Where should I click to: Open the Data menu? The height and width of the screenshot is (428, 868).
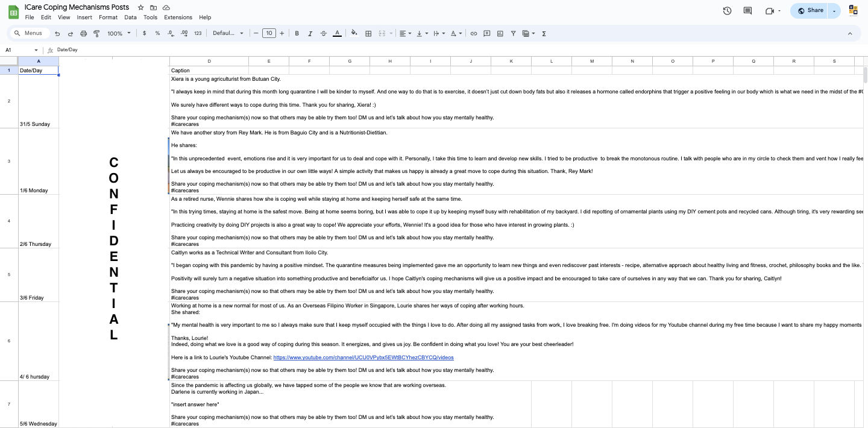coord(131,17)
